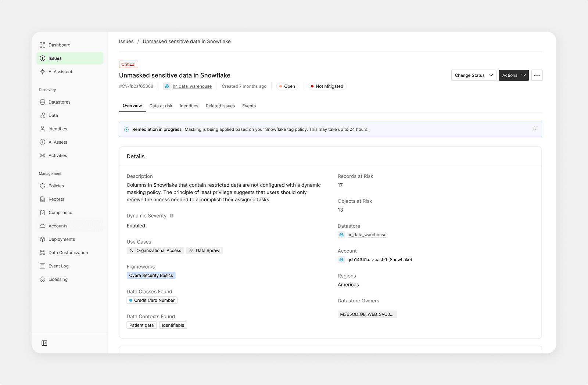Click the M365OD datastore owner chip
This screenshot has width=588, height=385.
point(367,314)
